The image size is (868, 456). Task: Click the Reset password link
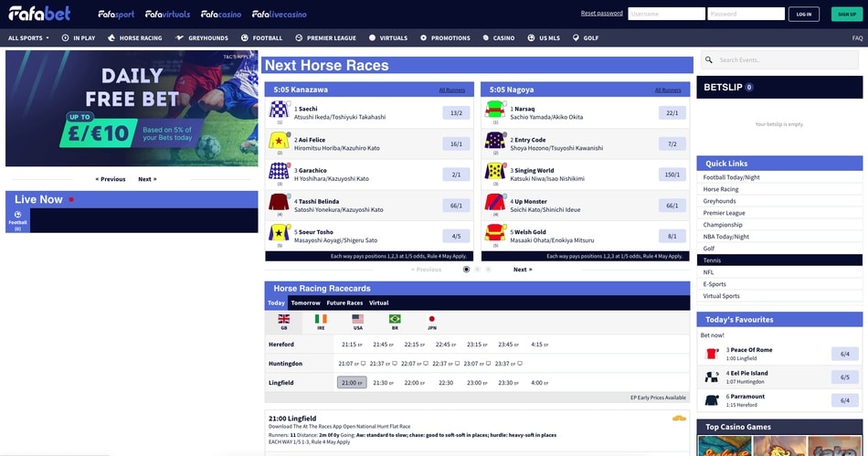[x=602, y=13]
